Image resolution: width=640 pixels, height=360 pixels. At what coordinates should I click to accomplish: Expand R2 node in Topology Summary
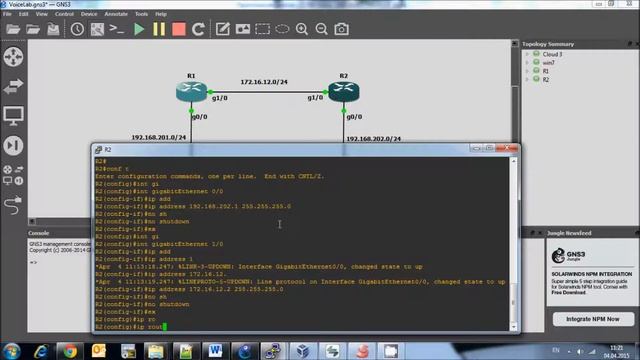(527, 80)
